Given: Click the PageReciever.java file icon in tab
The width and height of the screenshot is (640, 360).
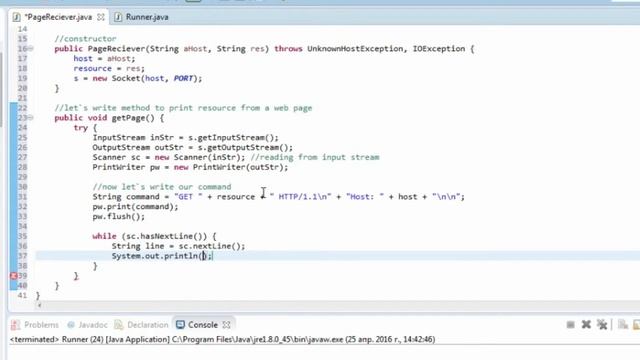Looking at the screenshot, I should point(17,17).
